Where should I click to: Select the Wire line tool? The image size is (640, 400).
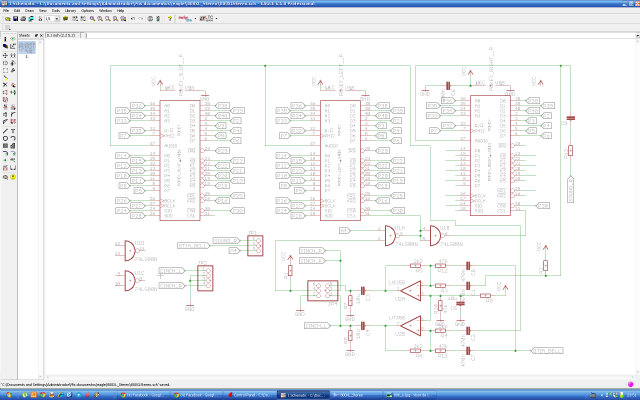click(5, 131)
